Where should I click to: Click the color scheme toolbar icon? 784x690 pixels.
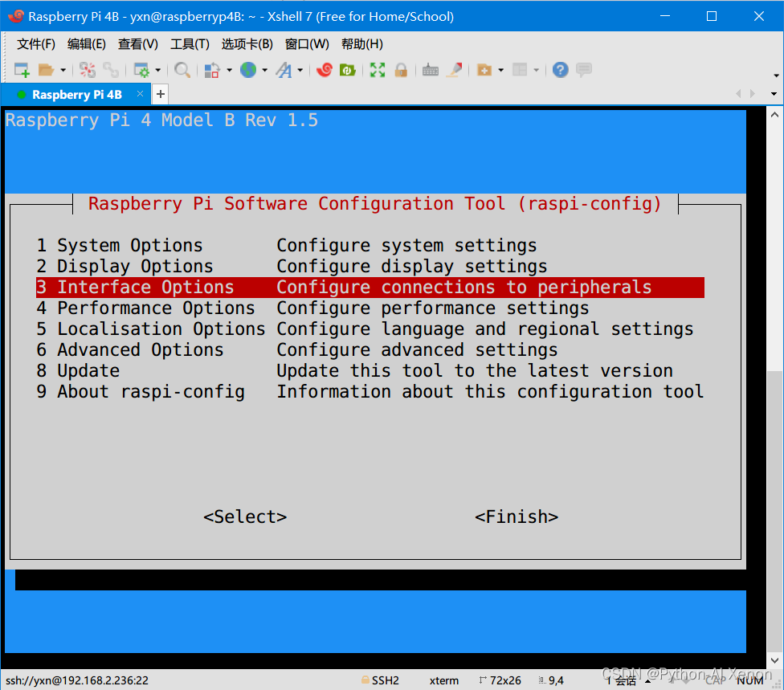tap(212, 70)
